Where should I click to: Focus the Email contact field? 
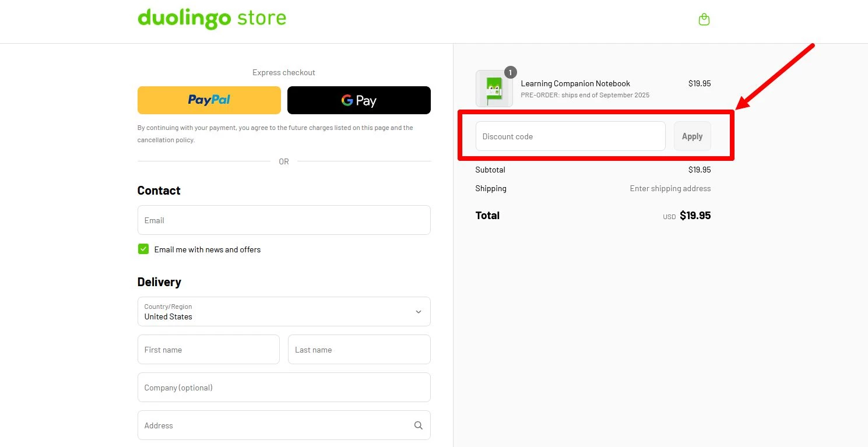point(283,220)
